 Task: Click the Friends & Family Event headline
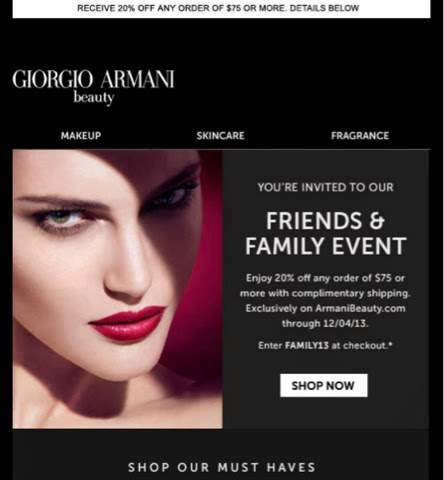326,234
